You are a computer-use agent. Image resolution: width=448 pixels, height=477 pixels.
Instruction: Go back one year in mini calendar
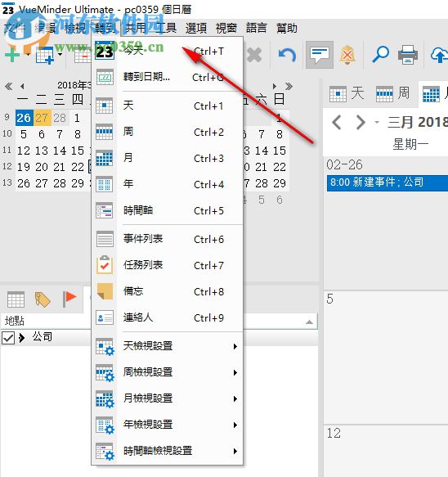[x=8, y=87]
